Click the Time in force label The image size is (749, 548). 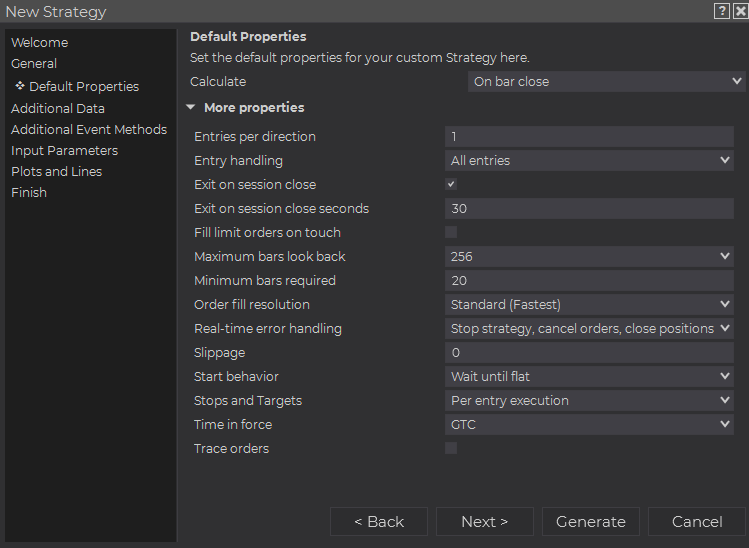[x=233, y=424]
